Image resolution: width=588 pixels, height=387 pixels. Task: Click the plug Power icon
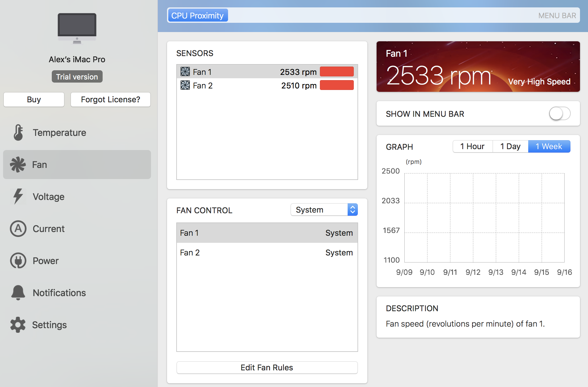tap(18, 261)
